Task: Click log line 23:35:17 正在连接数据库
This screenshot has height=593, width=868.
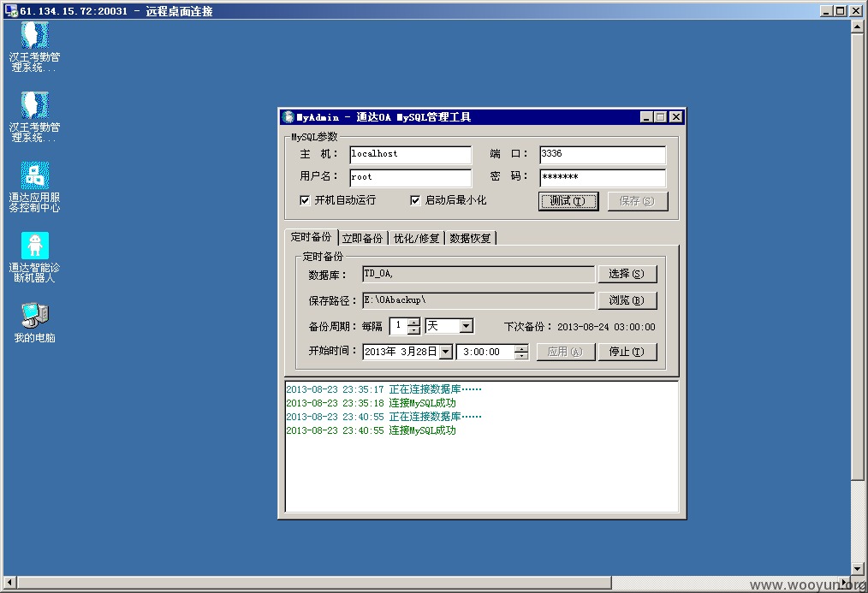Action: pos(384,389)
